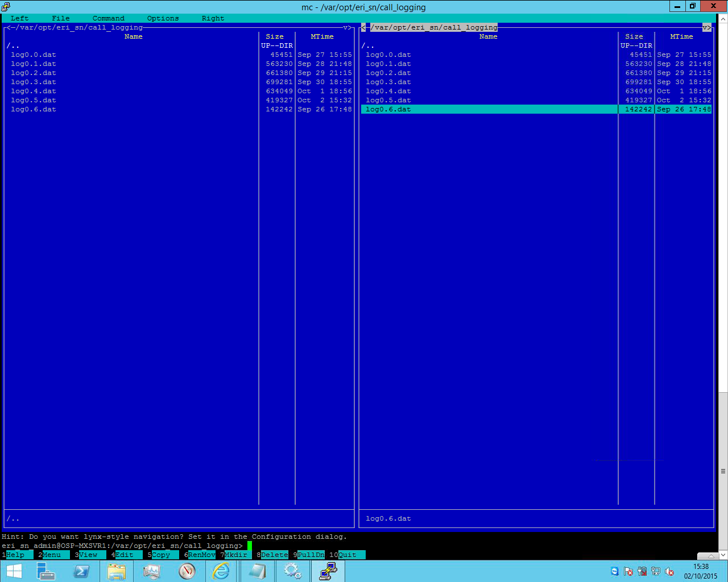Image resolution: width=728 pixels, height=582 pixels.
Task: Click the 10 Quit function key button
Action: click(347, 555)
